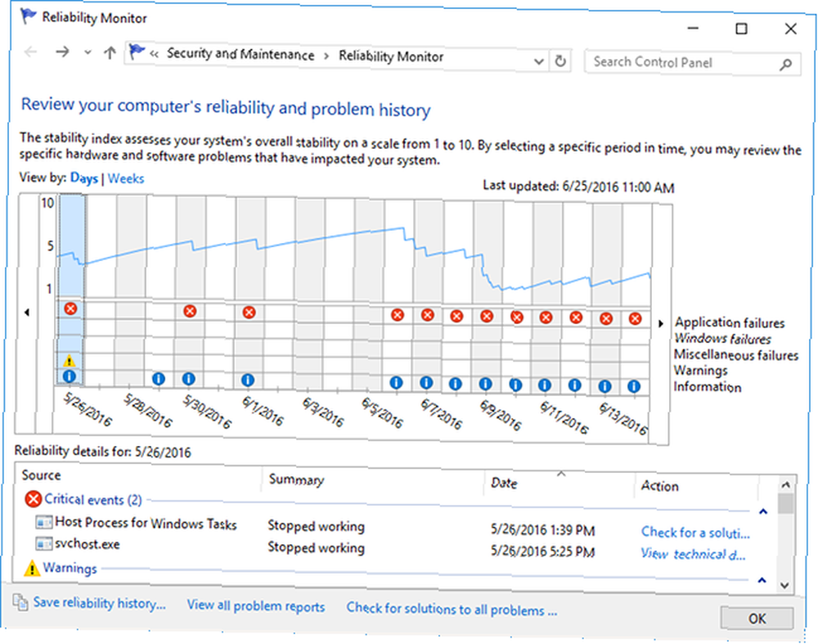Click the document icon beside Save reliability history
Viewport: 818px width, 644px height.
coord(20,601)
